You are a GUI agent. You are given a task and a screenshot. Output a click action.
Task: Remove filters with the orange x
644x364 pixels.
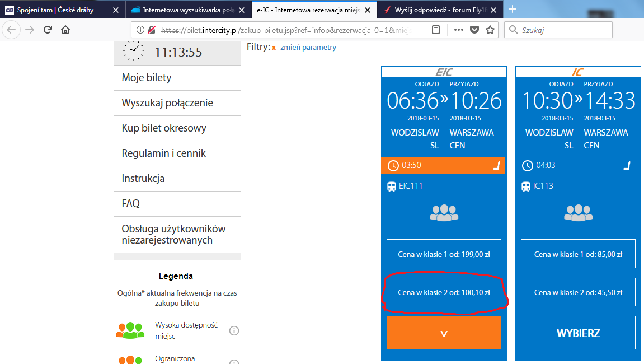[x=274, y=48]
